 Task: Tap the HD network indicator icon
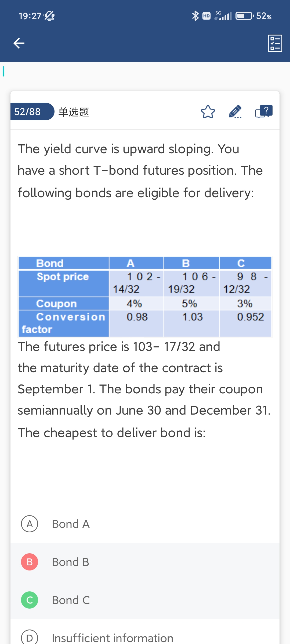(x=206, y=16)
